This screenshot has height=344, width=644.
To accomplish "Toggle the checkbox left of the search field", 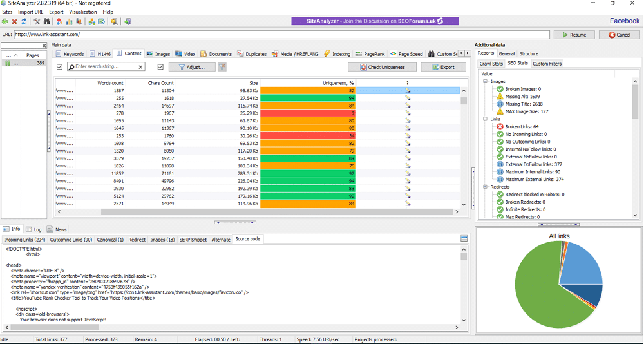I will pyautogui.click(x=59, y=67).
